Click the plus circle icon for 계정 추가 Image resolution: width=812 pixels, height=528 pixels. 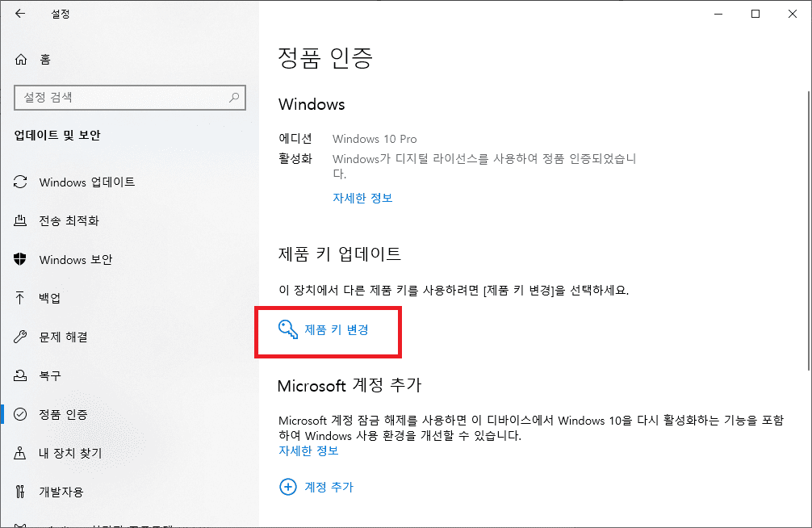click(x=288, y=487)
